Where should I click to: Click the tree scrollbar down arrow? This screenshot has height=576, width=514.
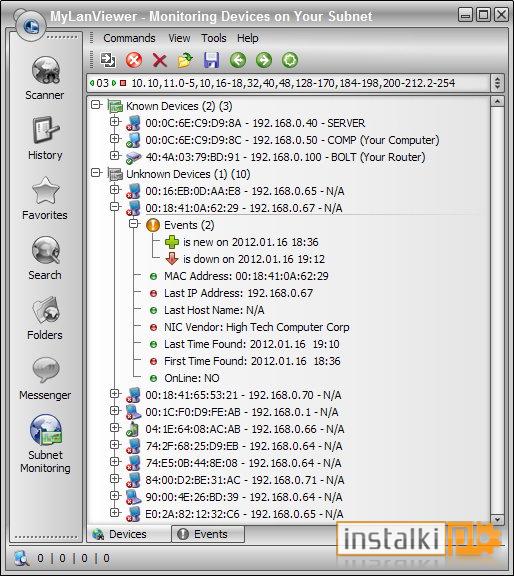(x=497, y=519)
